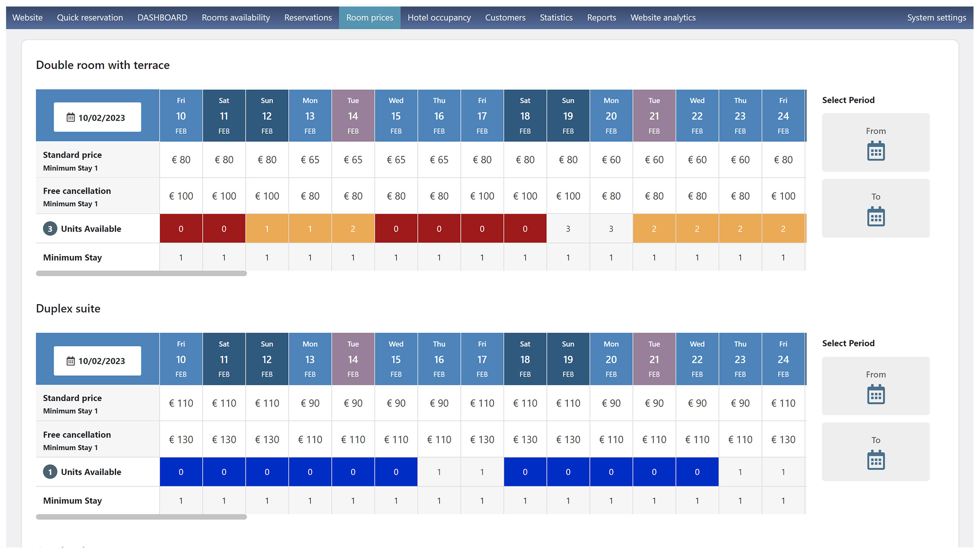Click the From calendar icon for Double room

[x=875, y=151]
